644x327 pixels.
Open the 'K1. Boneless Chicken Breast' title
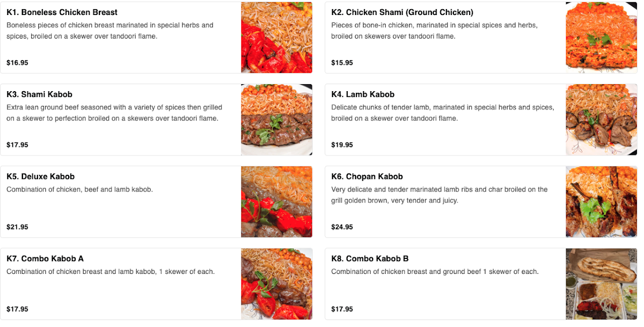[62, 12]
